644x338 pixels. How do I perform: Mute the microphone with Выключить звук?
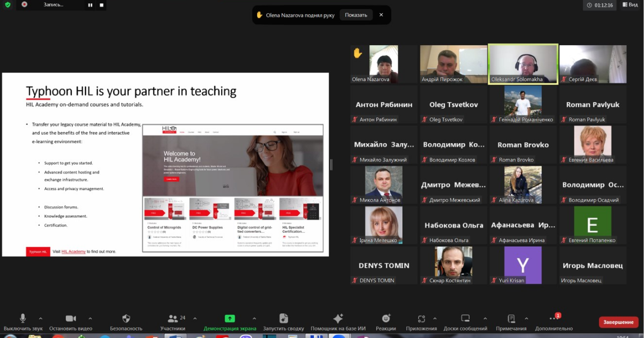coord(23,319)
